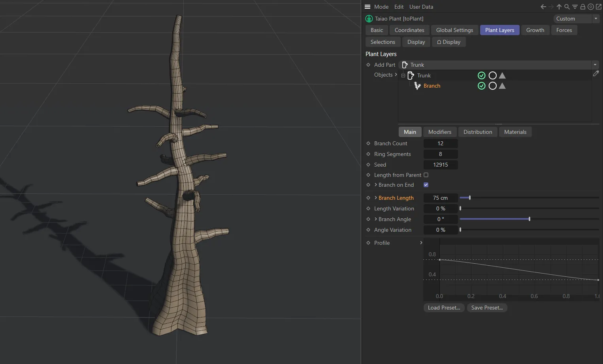
Task: Expand the Profile section
Action: pyautogui.click(x=421, y=243)
